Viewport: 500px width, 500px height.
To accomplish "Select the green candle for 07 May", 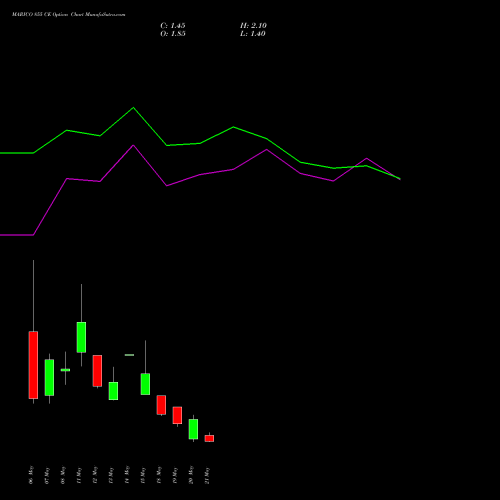I will (x=49, y=378).
